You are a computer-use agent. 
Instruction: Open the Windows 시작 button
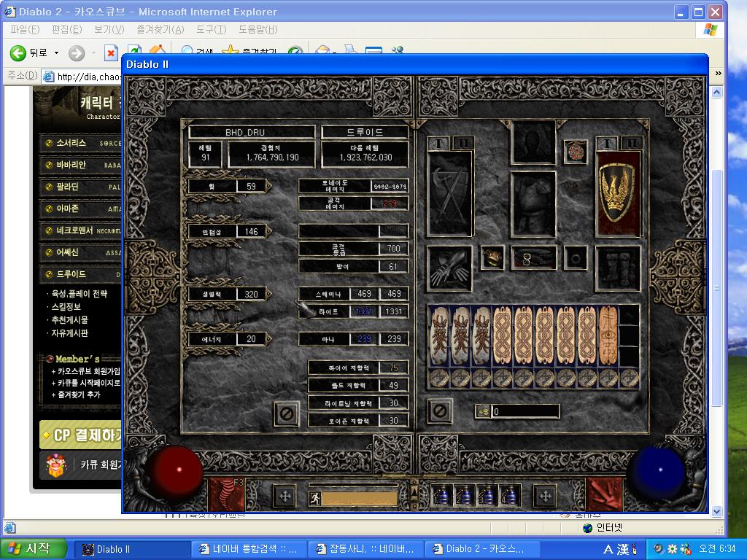[32, 549]
